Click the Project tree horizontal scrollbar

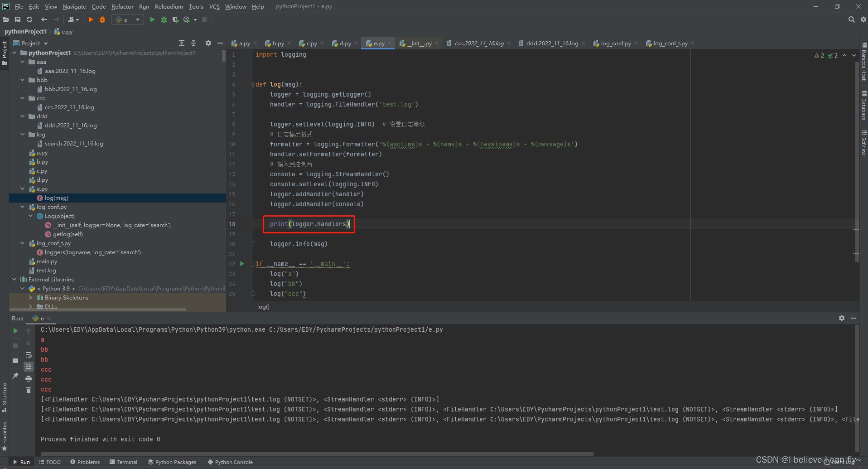click(x=98, y=309)
